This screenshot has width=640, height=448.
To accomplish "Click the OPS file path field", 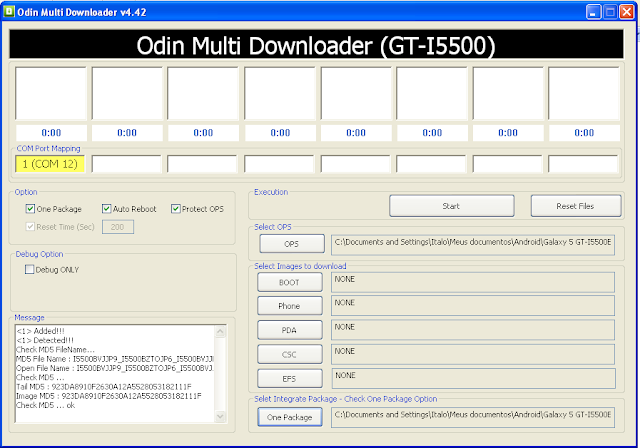I will point(473,245).
